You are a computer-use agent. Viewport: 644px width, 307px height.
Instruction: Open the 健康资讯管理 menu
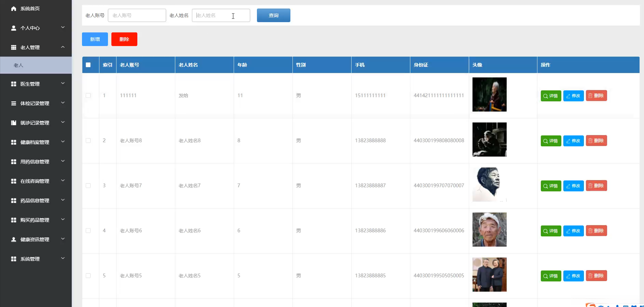pos(36,239)
